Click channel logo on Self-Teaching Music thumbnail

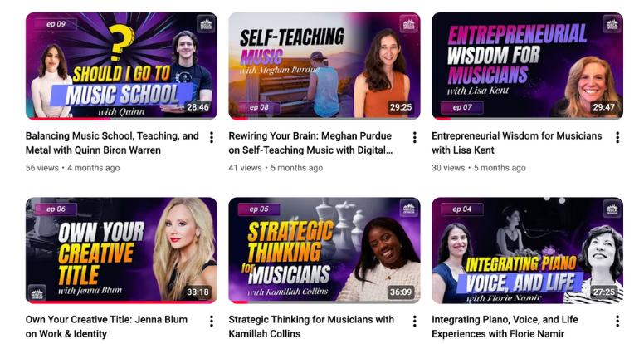(x=408, y=24)
